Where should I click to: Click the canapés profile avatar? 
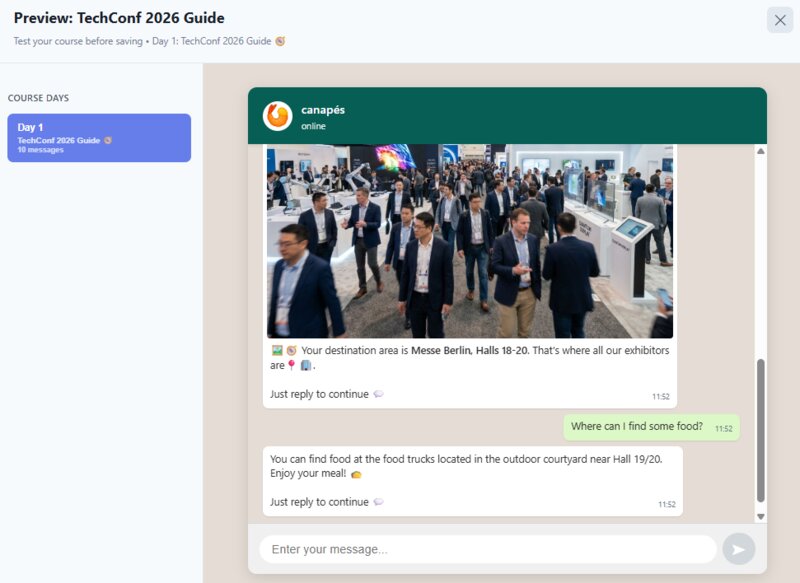(277, 116)
